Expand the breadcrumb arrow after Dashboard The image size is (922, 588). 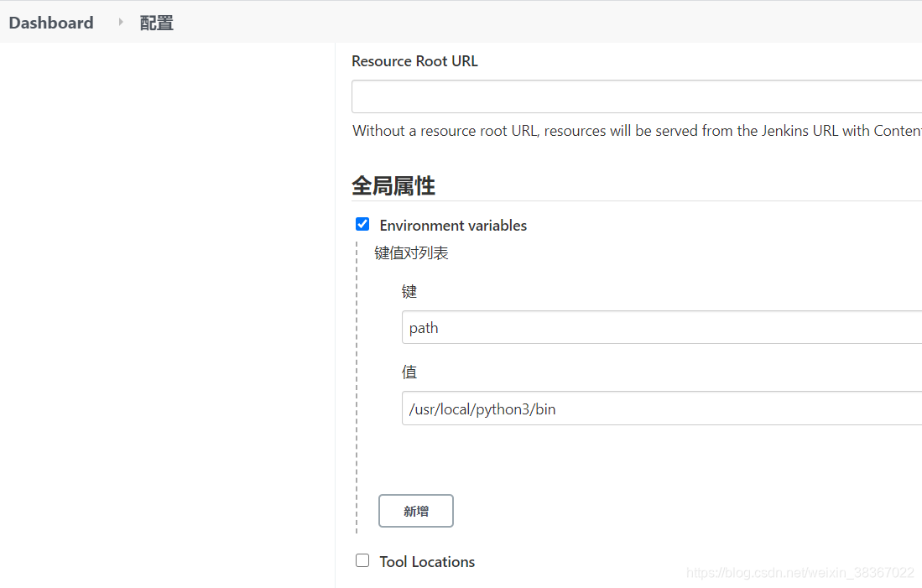tap(121, 23)
